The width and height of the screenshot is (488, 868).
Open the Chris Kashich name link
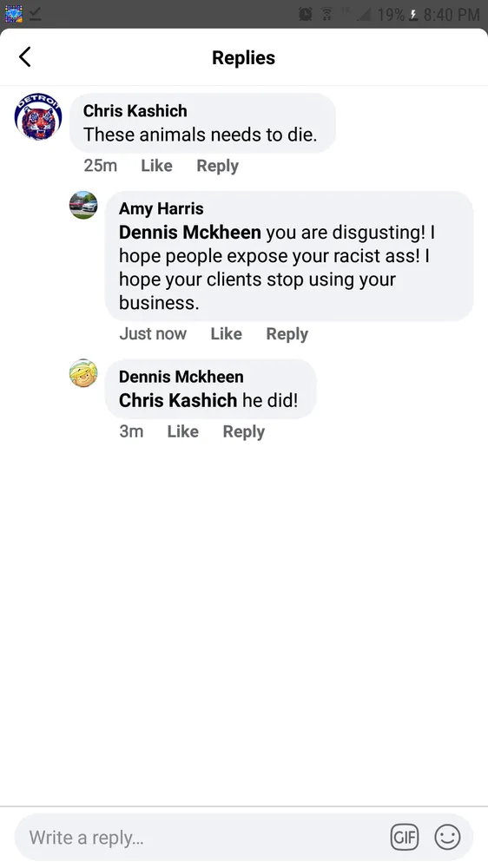pos(135,111)
